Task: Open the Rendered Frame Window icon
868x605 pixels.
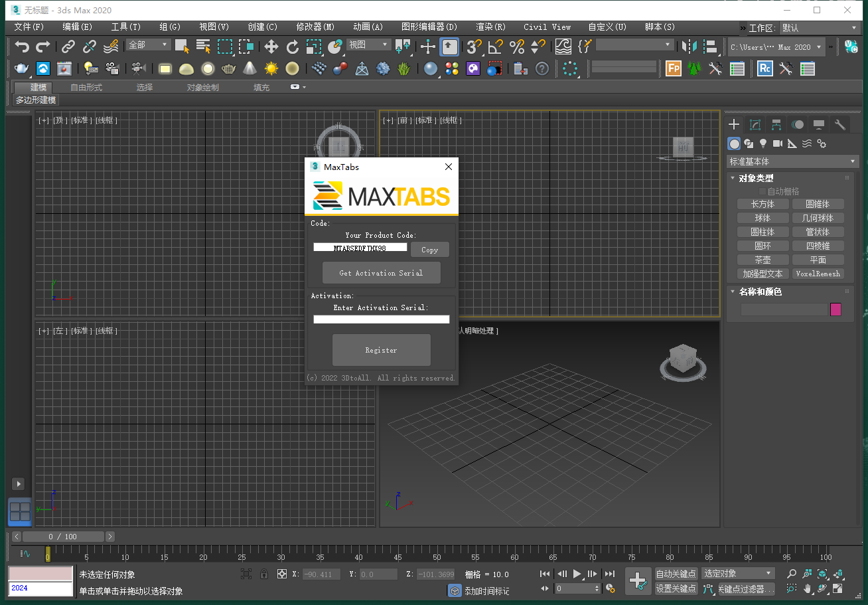Action: (64, 68)
